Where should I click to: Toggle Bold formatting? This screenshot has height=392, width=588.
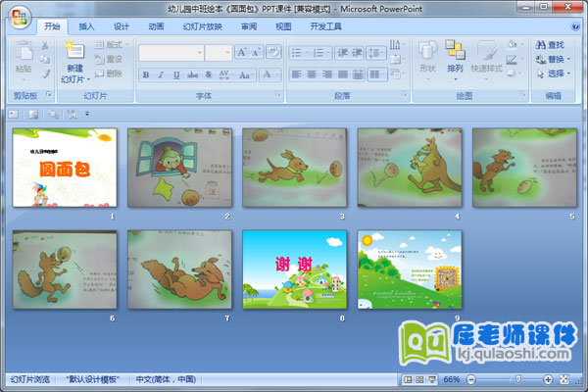point(146,74)
